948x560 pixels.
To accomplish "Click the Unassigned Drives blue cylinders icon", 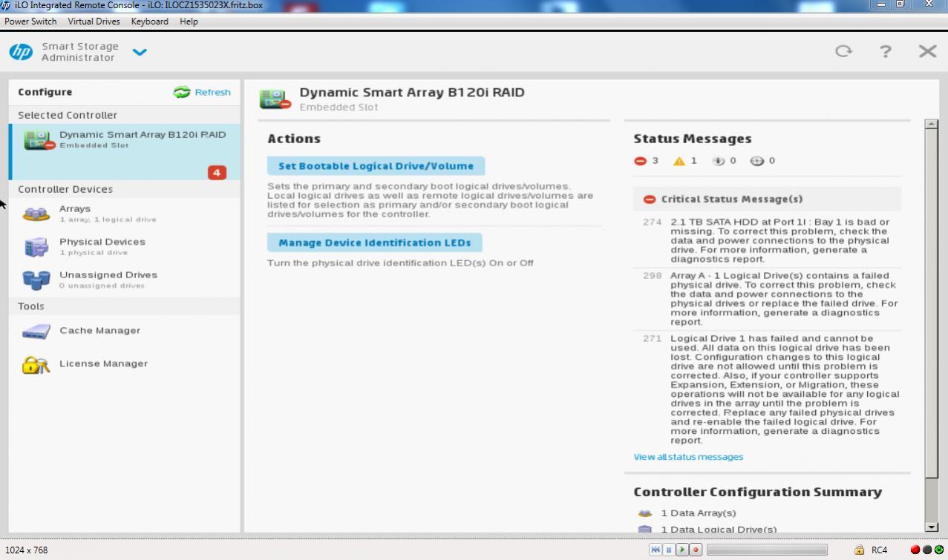I will [36, 280].
